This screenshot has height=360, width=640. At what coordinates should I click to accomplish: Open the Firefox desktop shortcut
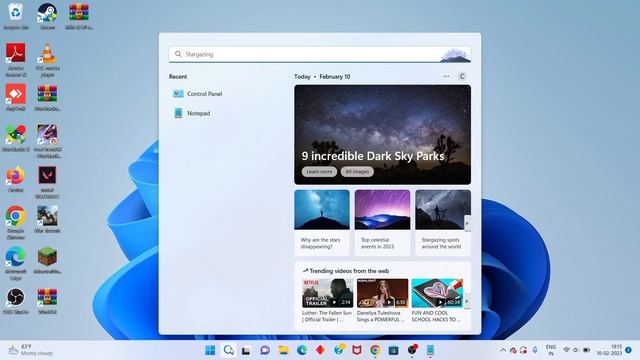(x=16, y=178)
